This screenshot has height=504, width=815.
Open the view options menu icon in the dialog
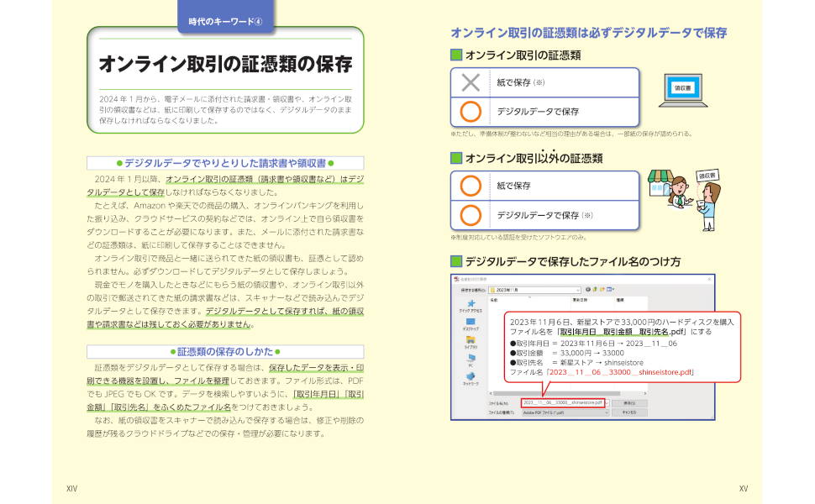(610, 290)
